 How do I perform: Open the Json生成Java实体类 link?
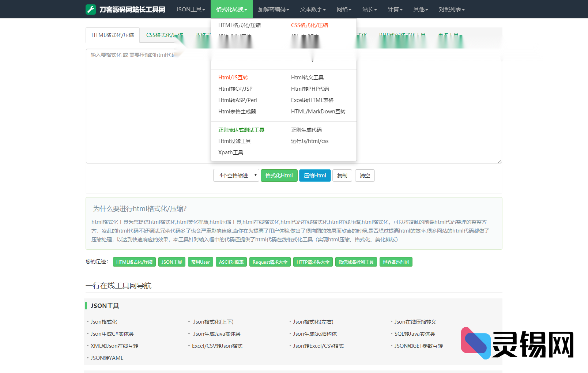(x=217, y=334)
